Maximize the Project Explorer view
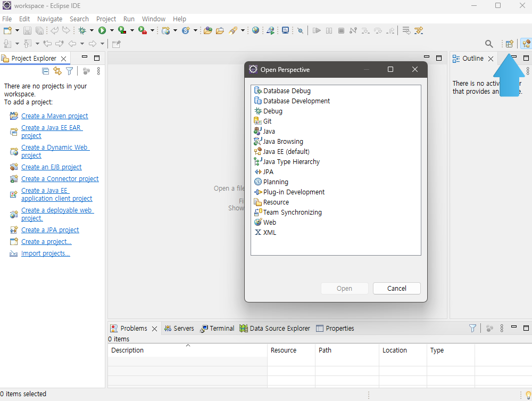Image resolution: width=532 pixels, height=401 pixels. coord(97,58)
